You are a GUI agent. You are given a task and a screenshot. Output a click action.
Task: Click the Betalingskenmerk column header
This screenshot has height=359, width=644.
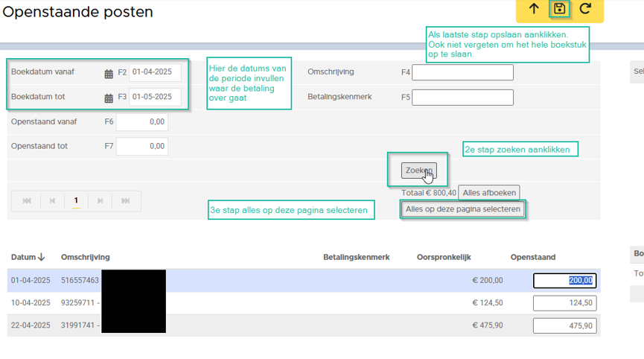(x=356, y=257)
